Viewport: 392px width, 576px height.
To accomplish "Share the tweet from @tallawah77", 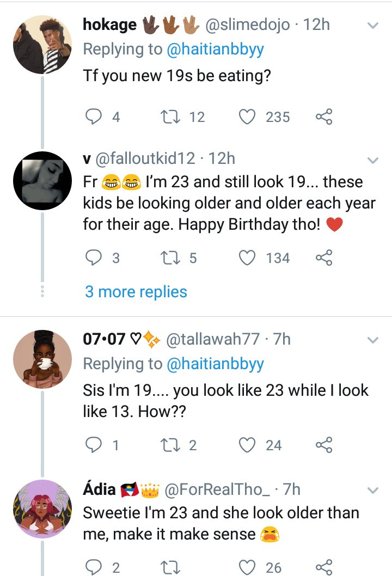I will (x=323, y=445).
